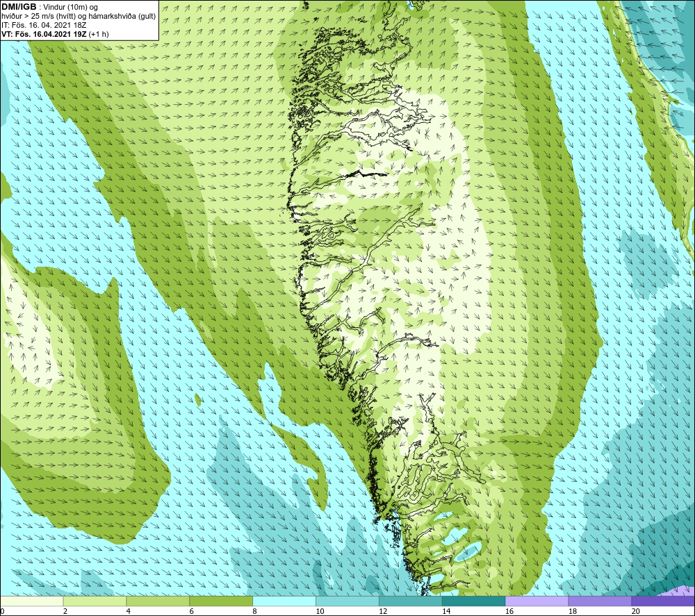Select the darkest purple swatch above 20 m/s
This screenshot has width=695, height=616.
[x=663, y=601]
